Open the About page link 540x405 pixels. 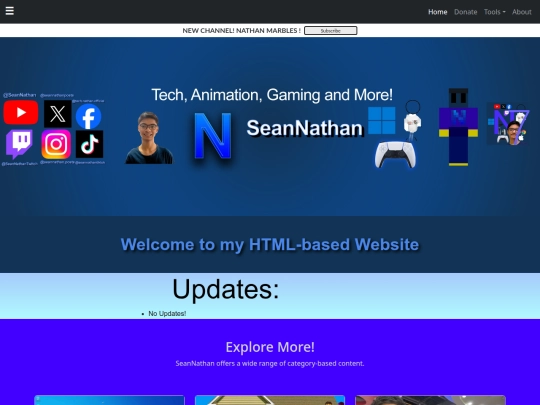coord(521,12)
